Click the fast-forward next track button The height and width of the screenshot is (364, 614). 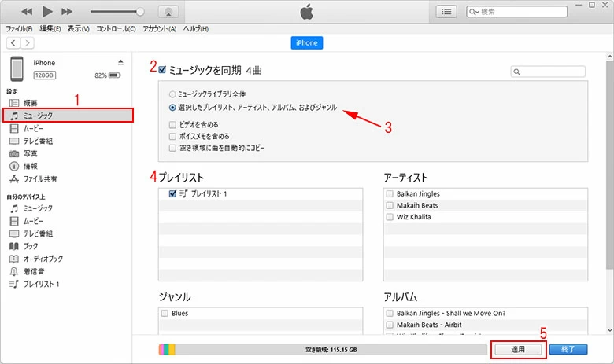[x=67, y=12]
